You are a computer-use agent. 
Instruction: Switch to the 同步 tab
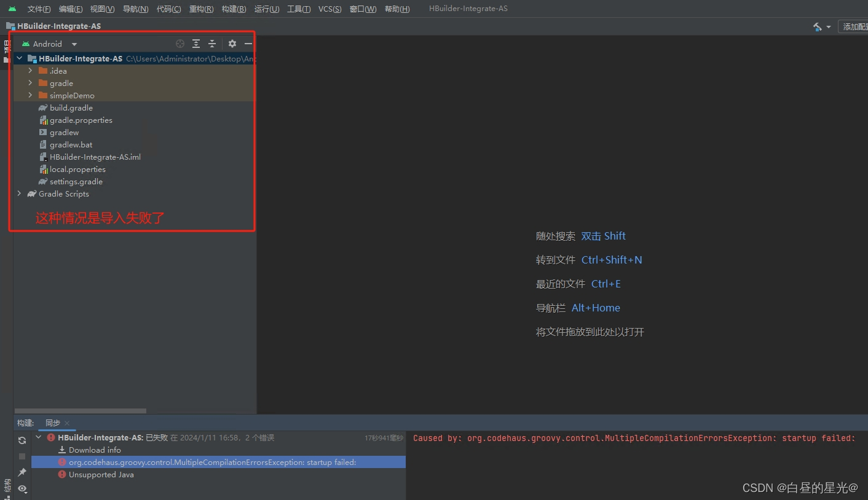(x=53, y=423)
